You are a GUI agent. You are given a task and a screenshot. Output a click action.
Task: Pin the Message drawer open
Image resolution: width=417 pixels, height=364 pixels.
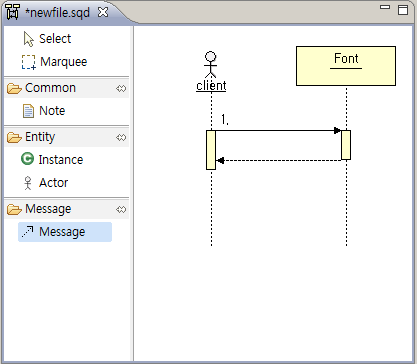pos(121,209)
